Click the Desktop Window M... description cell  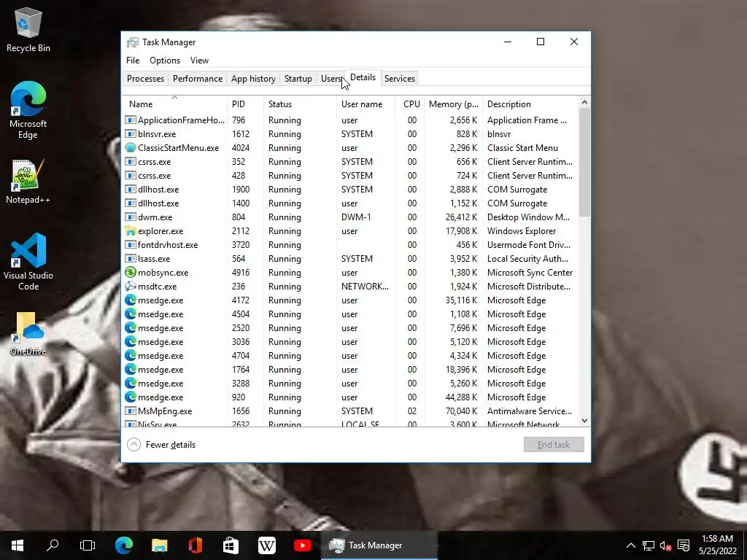[x=528, y=217]
